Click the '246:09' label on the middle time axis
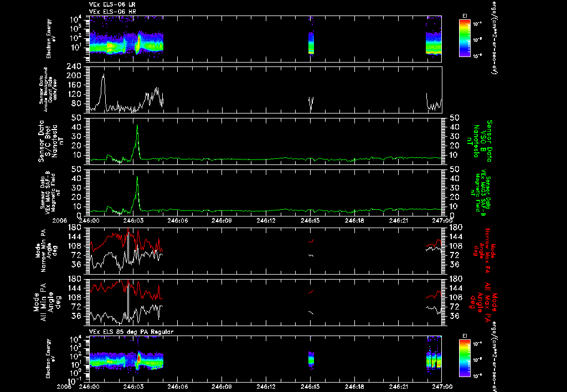Screen dimensions: 567x392 [221, 220]
